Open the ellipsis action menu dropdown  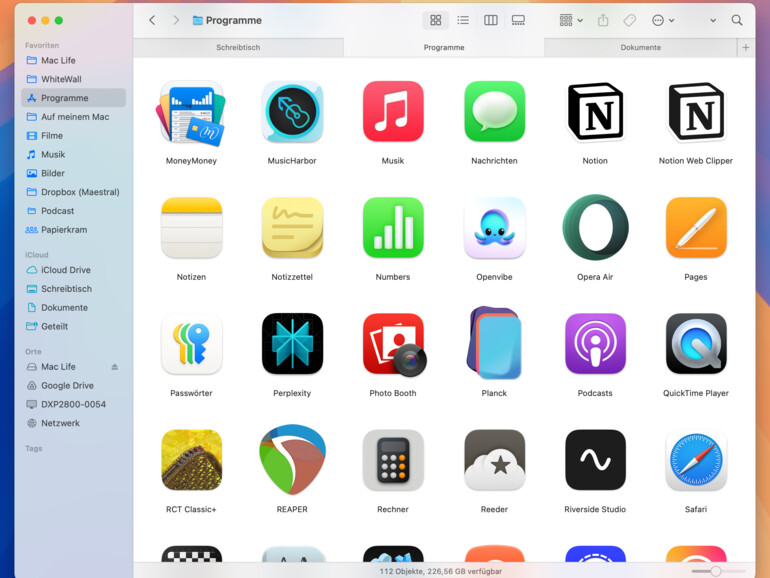(663, 20)
